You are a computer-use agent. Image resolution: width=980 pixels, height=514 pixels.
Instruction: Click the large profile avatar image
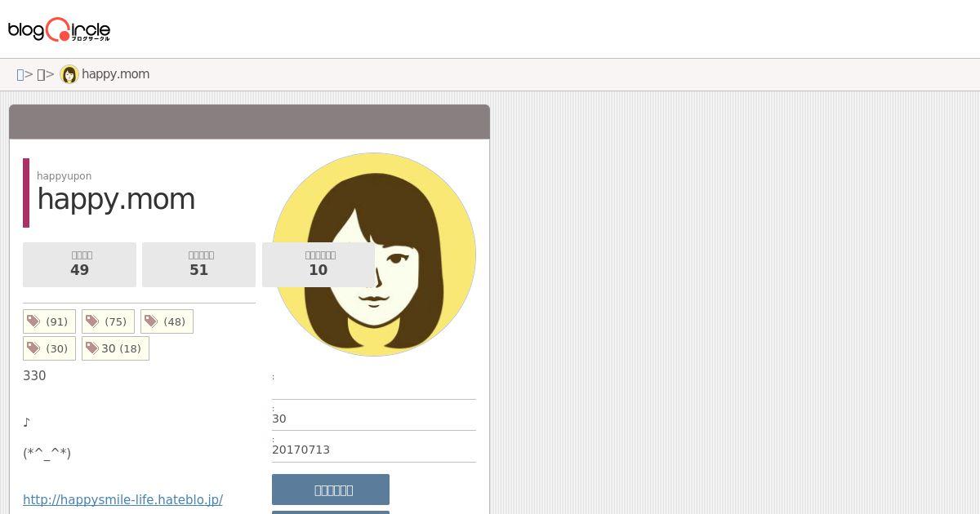[x=374, y=255]
